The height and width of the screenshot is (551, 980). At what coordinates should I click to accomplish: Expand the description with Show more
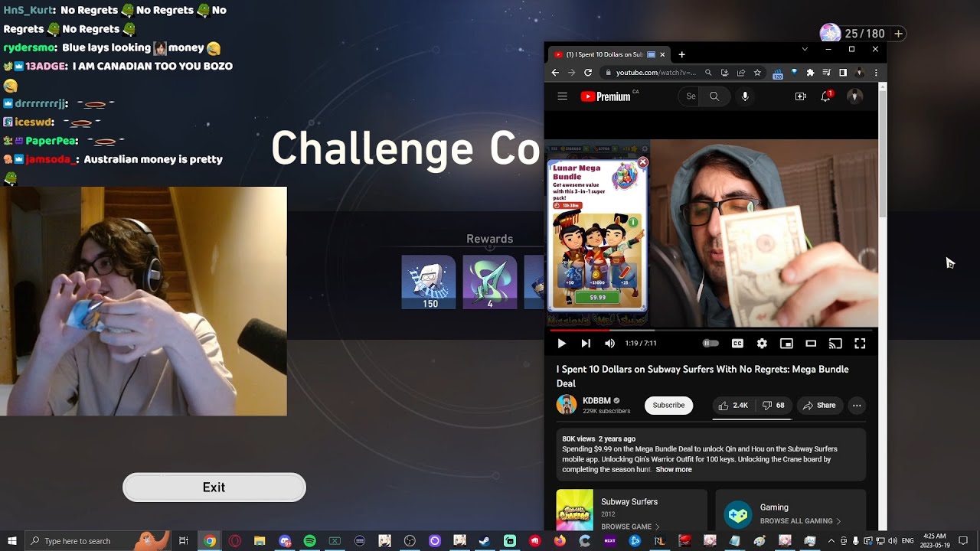coord(673,470)
